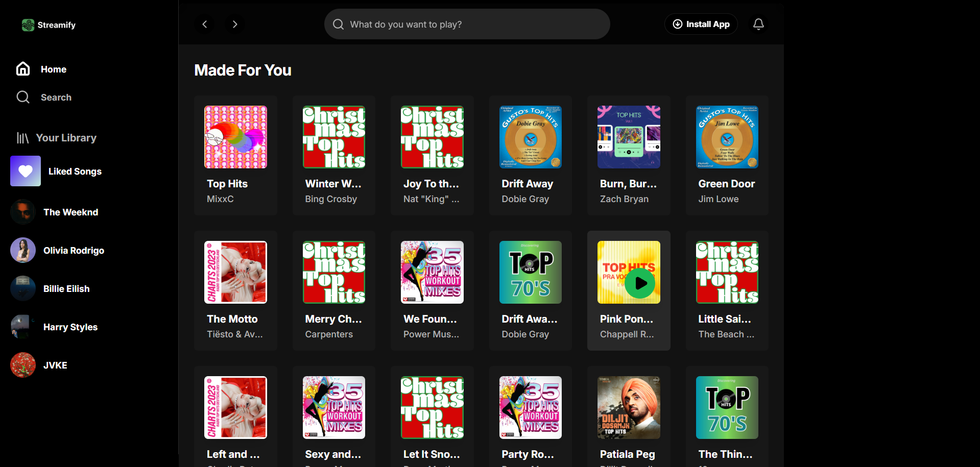This screenshot has height=467, width=980.
Task: Click the 'Patiala Peg' title text
Action: tap(627, 454)
